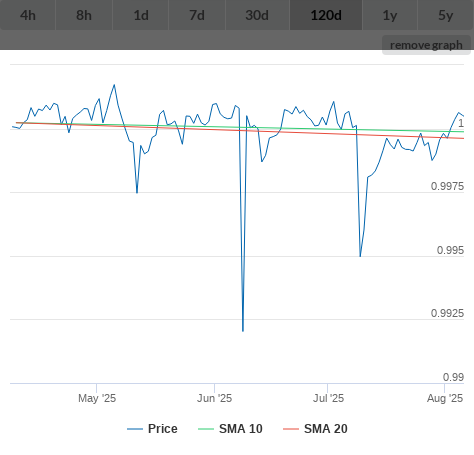The width and height of the screenshot is (474, 455).
Task: Select the 7d range tab
Action: click(x=197, y=15)
